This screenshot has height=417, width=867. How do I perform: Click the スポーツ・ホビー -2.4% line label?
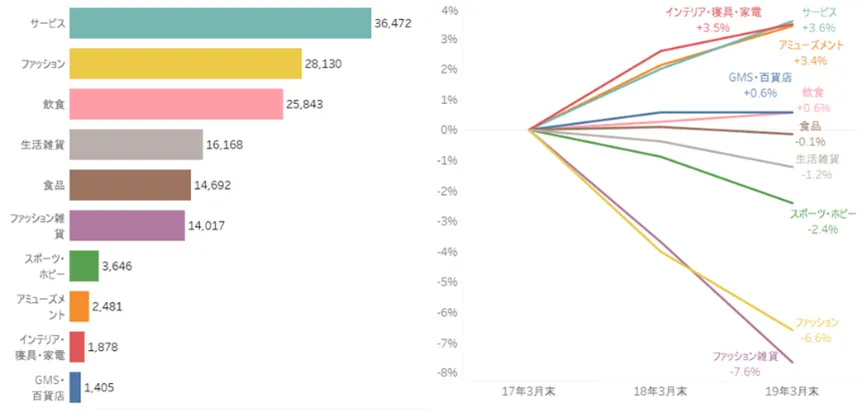816,221
